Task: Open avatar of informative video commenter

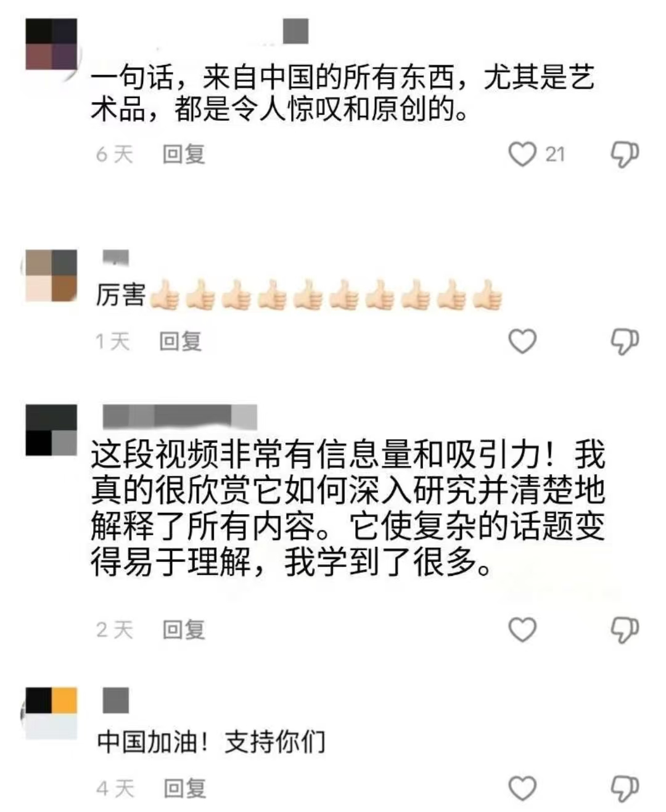Action: click(51, 430)
